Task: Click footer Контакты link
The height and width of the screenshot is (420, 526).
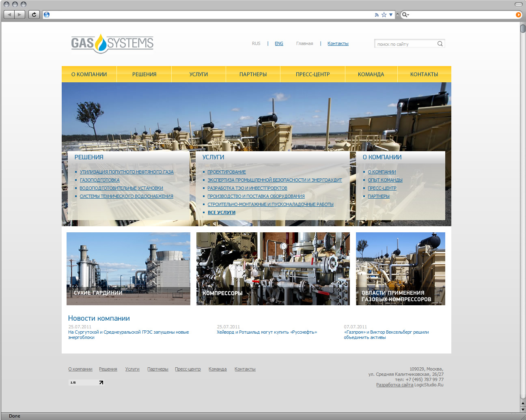Action: [x=245, y=369]
